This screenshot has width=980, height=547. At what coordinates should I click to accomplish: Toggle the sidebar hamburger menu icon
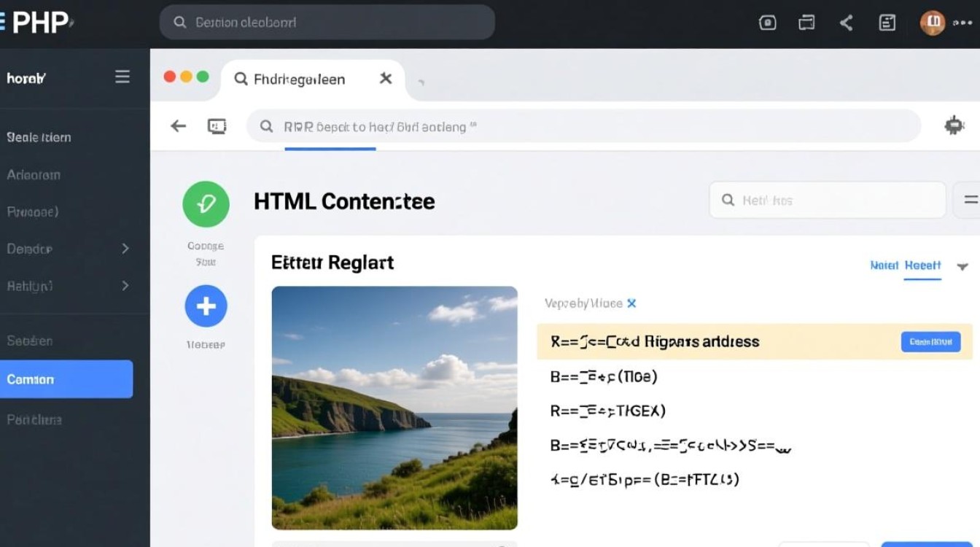tap(122, 77)
